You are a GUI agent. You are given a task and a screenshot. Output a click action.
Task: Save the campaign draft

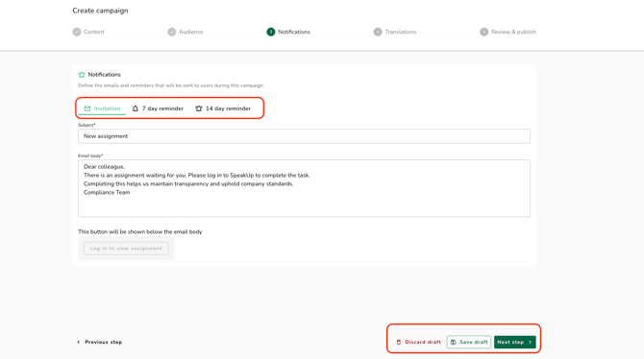coord(469,342)
